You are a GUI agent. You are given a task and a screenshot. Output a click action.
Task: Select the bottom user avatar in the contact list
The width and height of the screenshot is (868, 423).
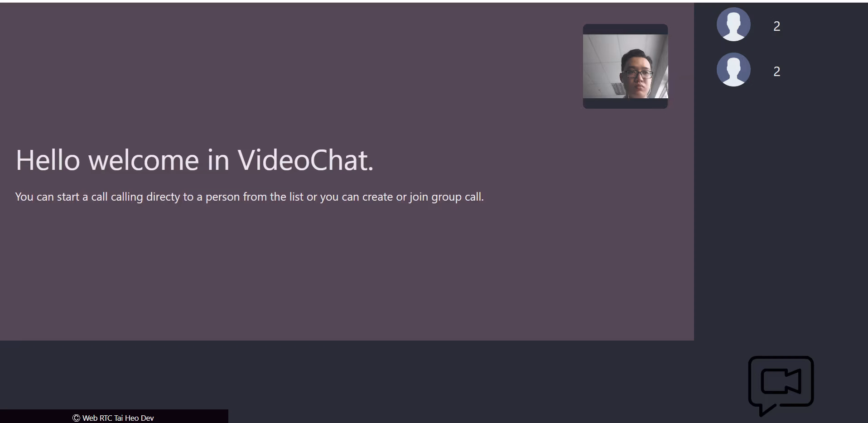733,70
